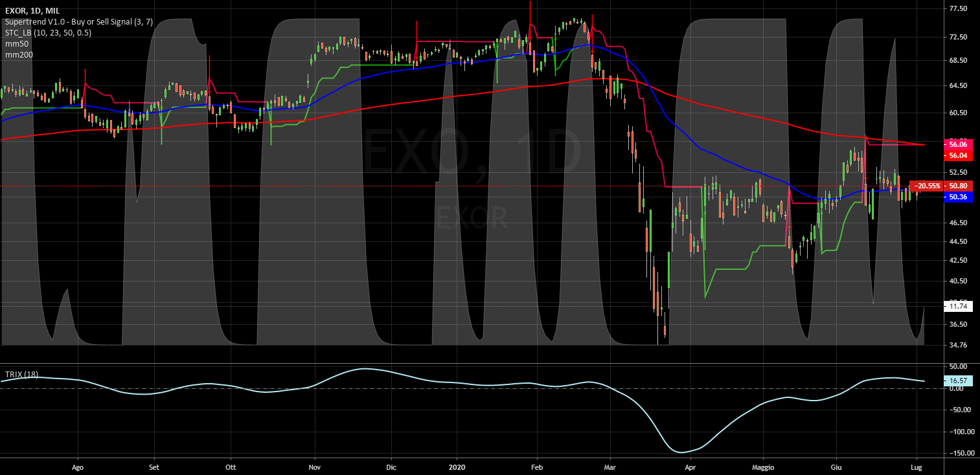
Task: Click the Ago label on time axis
Action: 78,466
